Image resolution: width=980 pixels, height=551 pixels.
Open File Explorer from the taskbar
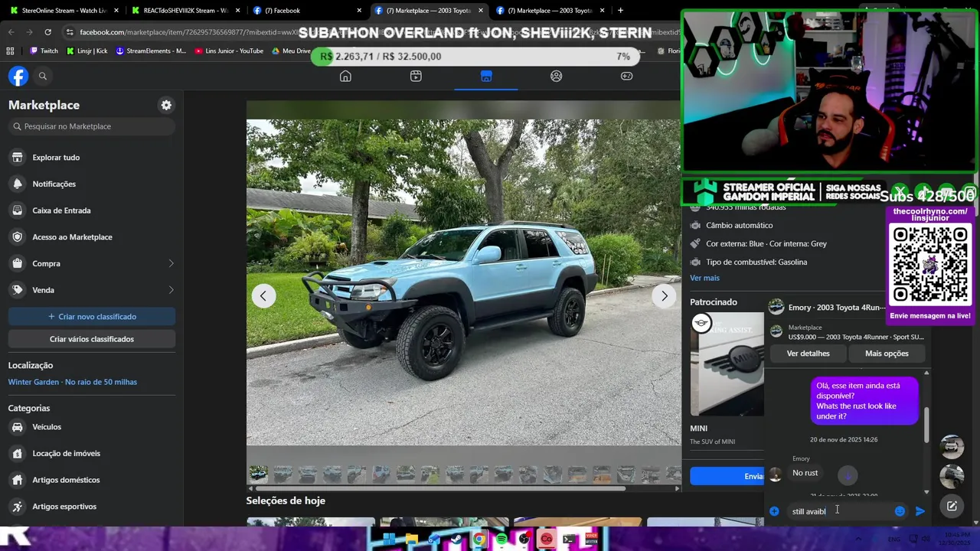click(x=412, y=540)
